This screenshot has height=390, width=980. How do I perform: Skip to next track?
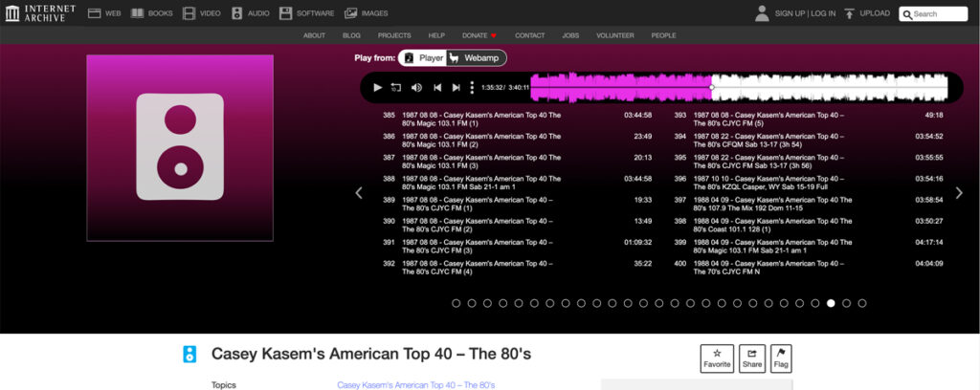457,87
